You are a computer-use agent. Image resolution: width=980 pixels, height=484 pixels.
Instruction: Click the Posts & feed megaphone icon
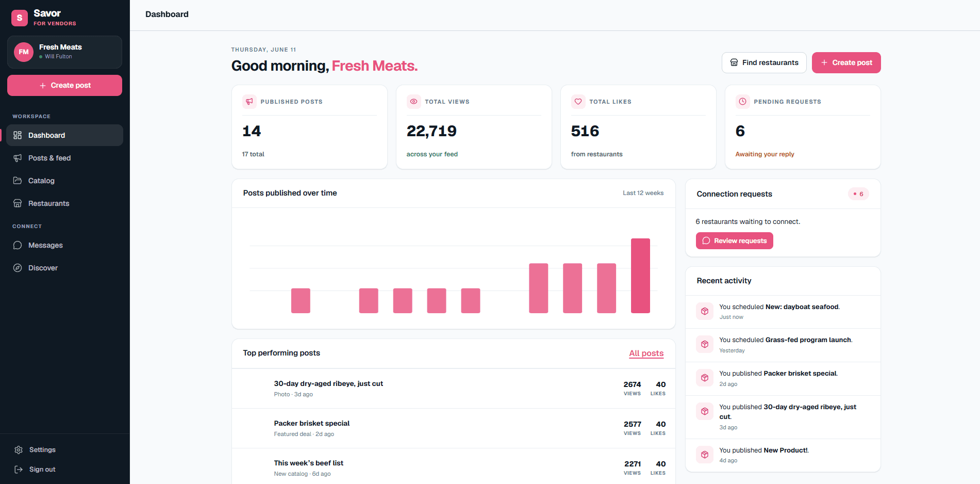point(18,158)
